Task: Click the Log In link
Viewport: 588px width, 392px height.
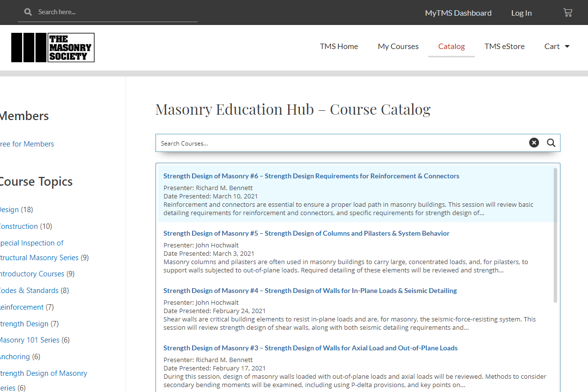Action: point(521,13)
